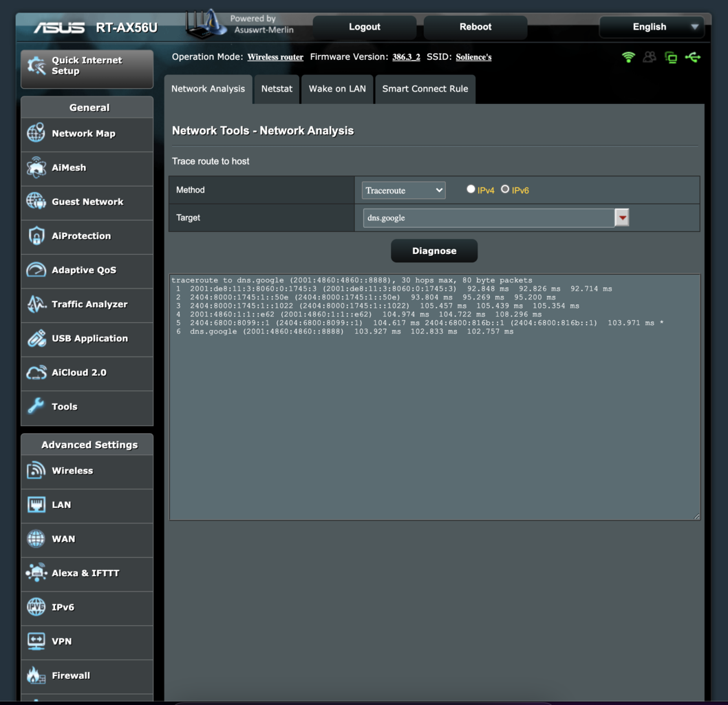Select the IPv6 radio button
Image resolution: width=728 pixels, height=705 pixels.
[x=505, y=188]
